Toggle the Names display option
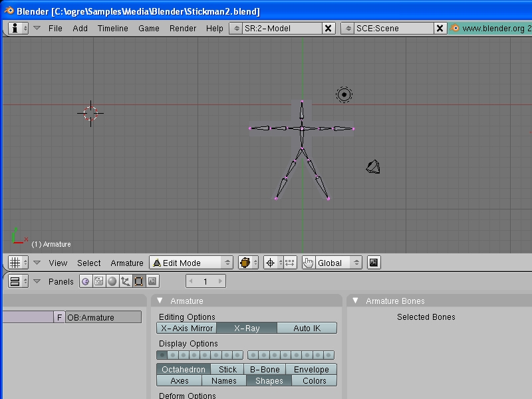This screenshot has height=399, width=532. (x=224, y=380)
